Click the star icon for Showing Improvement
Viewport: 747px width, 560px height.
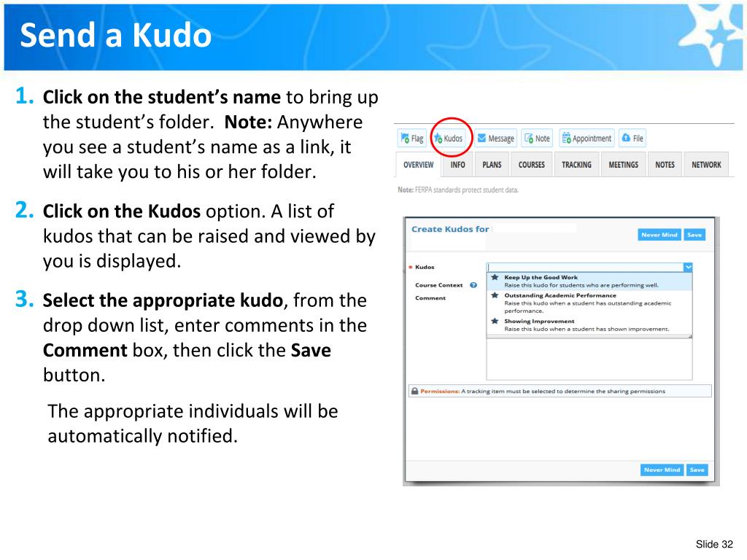[x=495, y=321]
